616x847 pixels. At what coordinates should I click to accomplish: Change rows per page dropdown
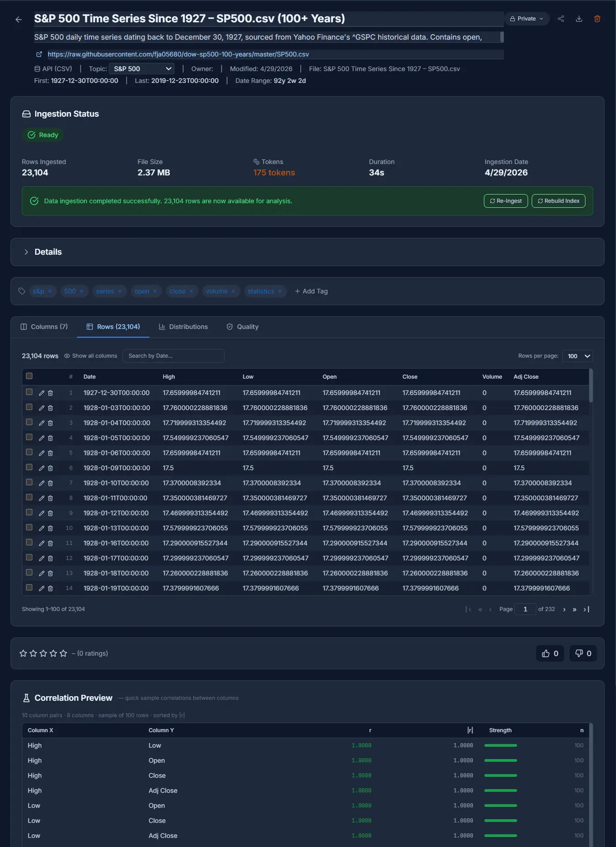point(578,356)
